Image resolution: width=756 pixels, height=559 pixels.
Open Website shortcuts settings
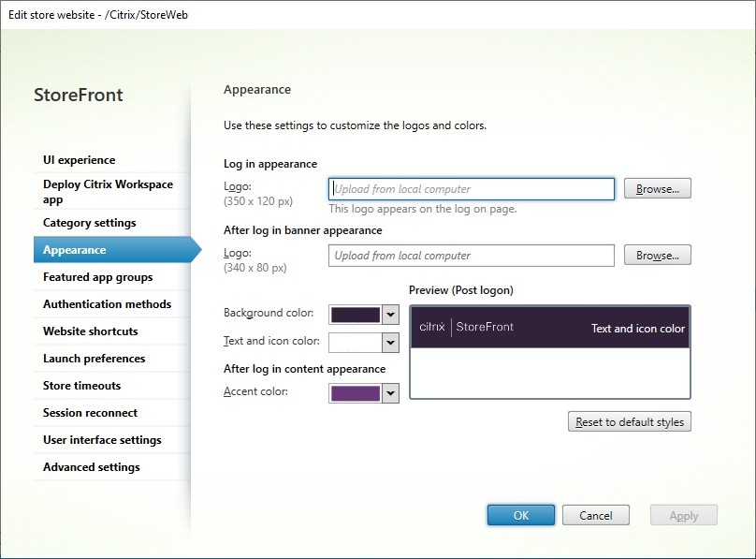coord(91,331)
